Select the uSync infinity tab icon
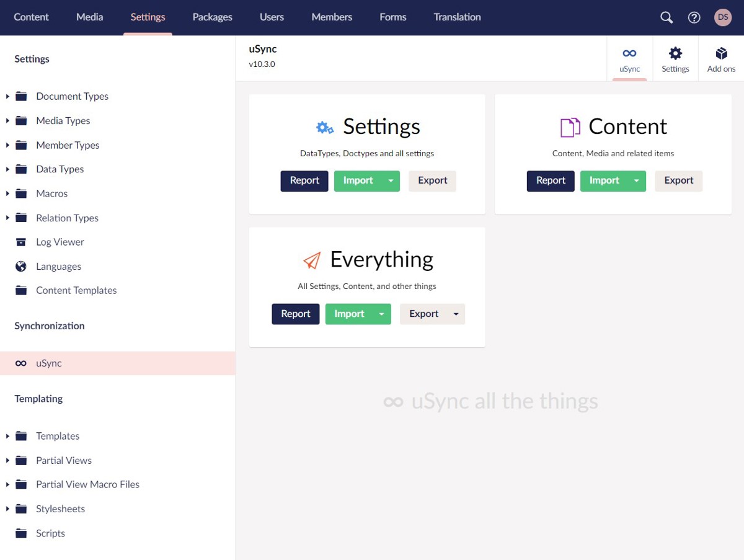Image resolution: width=744 pixels, height=560 pixels. tap(629, 53)
